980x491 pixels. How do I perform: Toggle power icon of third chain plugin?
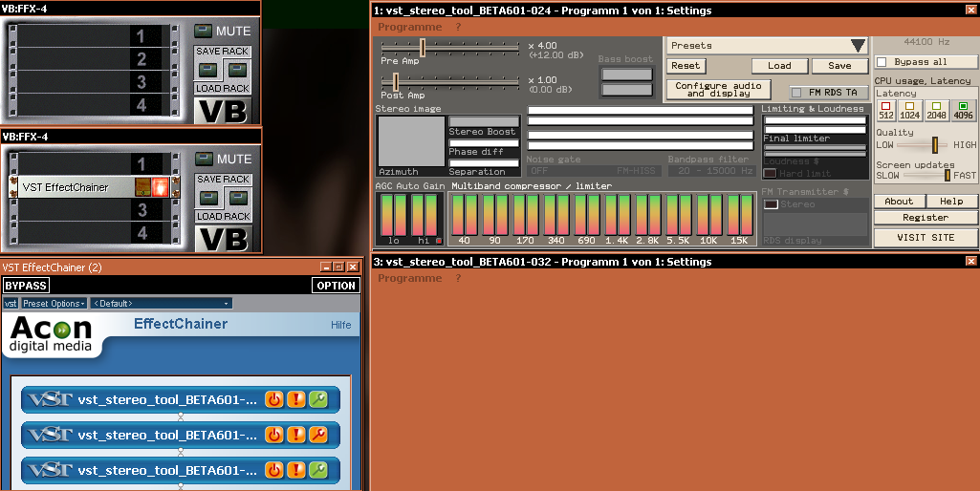[x=273, y=470]
